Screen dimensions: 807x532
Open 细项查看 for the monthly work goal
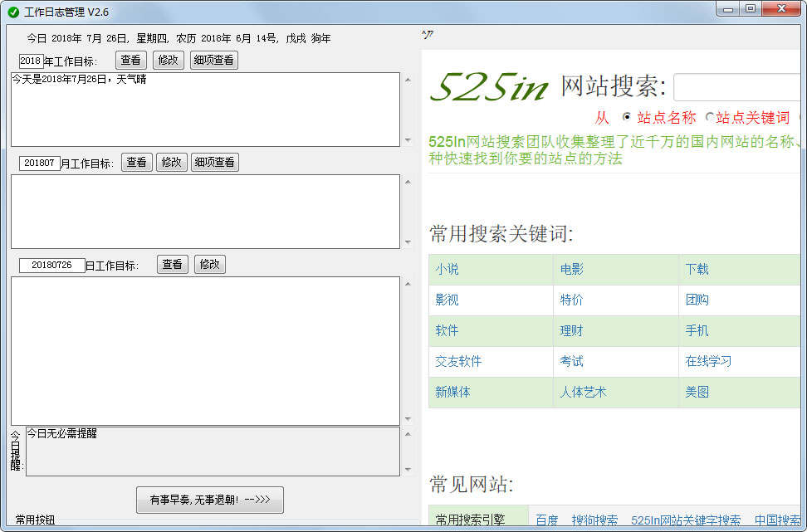(x=214, y=163)
